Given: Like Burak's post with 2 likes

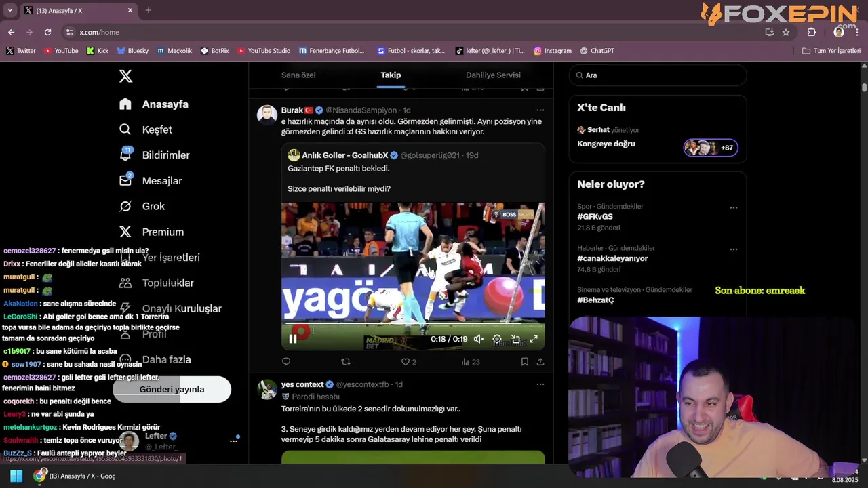Looking at the screenshot, I should (x=408, y=362).
